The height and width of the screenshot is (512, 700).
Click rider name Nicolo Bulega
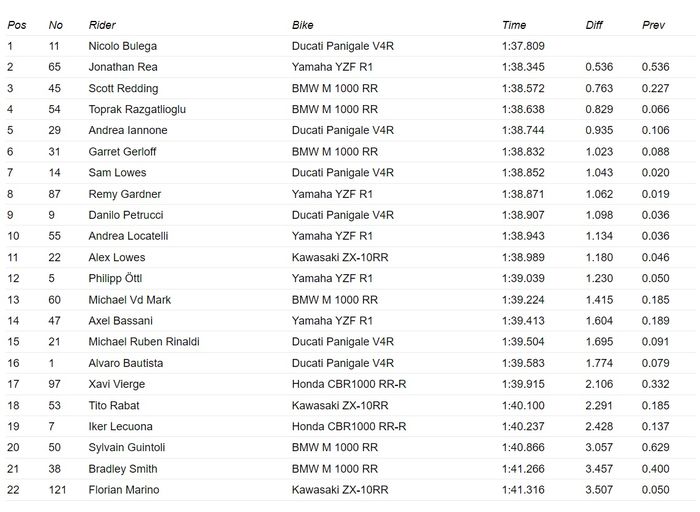pyautogui.click(x=122, y=46)
